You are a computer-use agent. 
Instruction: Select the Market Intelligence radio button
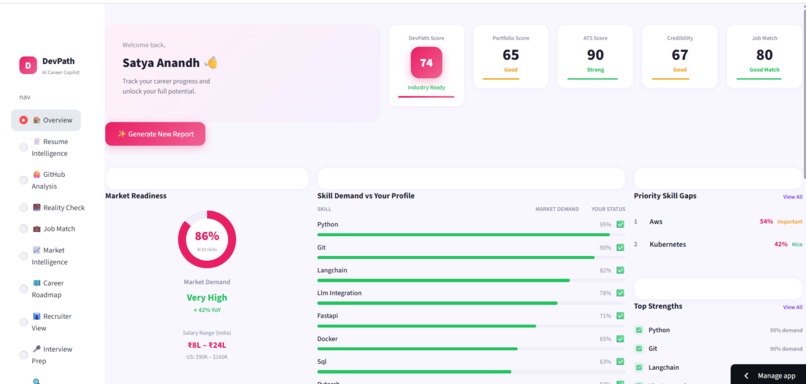(x=23, y=256)
